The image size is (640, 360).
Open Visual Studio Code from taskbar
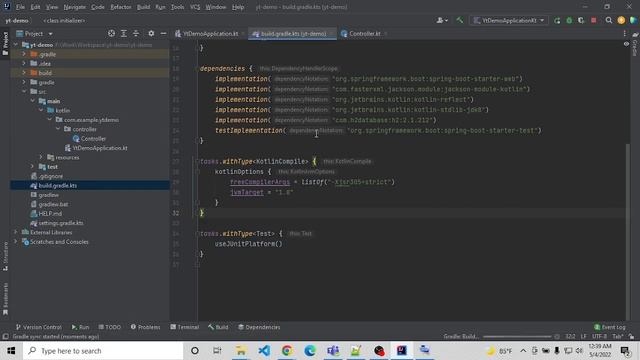point(264,351)
